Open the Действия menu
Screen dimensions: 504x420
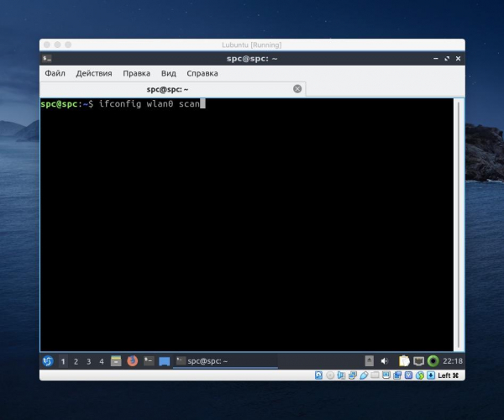pyautogui.click(x=94, y=73)
